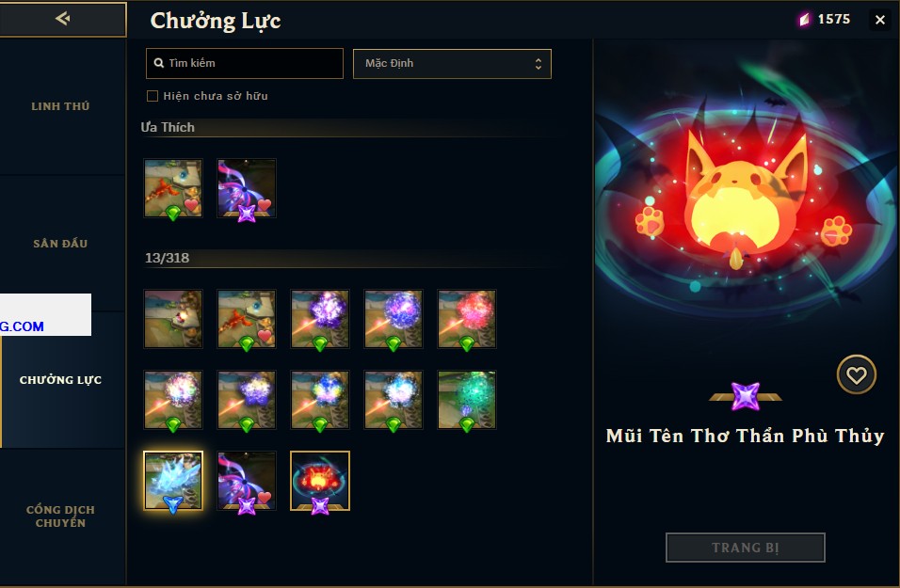
Task: Select the red witch cat boom thumbnail
Action: pos(320,481)
